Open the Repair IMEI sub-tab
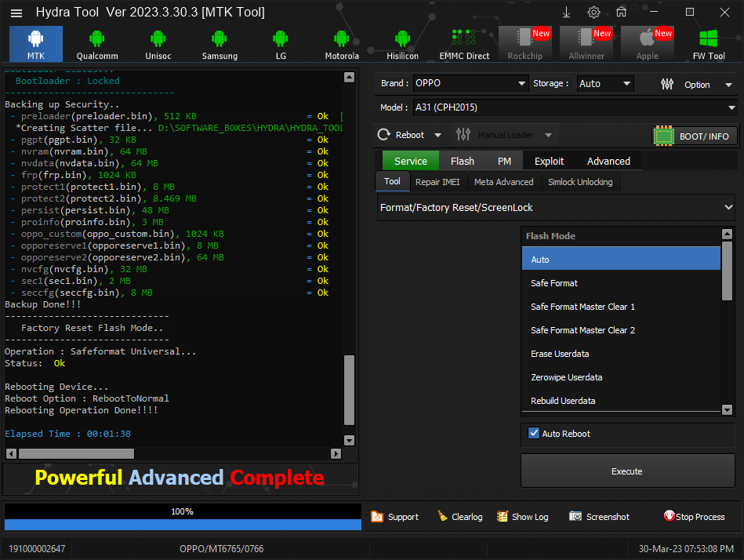Image resolution: width=744 pixels, height=560 pixels. 437,182
